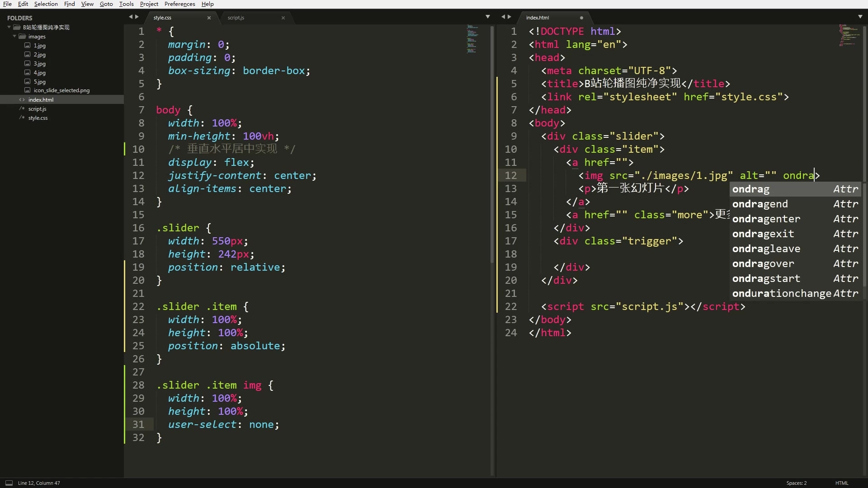The height and width of the screenshot is (488, 868).
Task: Open the Project menu
Action: point(149,4)
